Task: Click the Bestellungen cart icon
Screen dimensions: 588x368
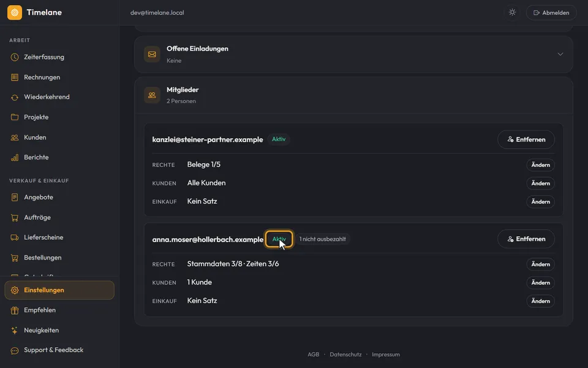Action: (x=15, y=258)
